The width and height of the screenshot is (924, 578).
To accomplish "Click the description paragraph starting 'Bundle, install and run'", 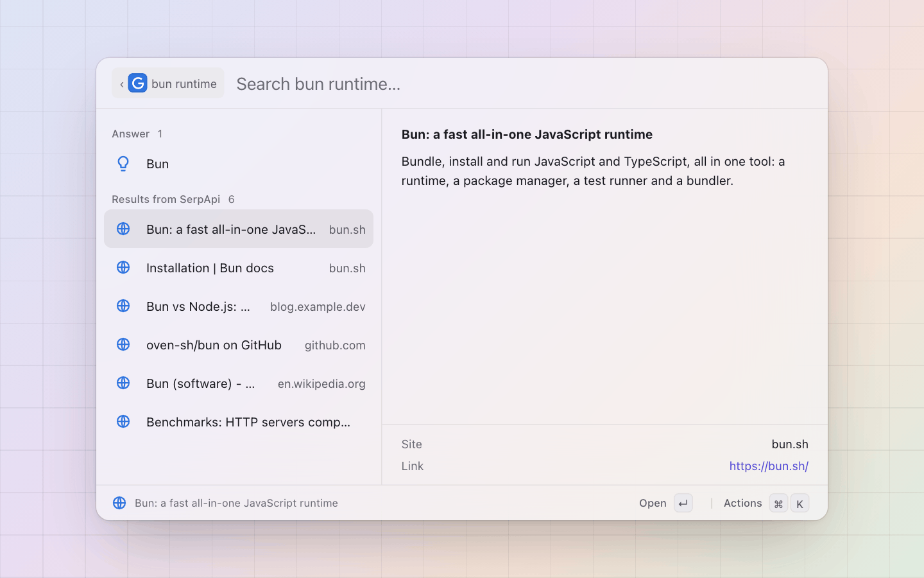I will click(x=594, y=171).
